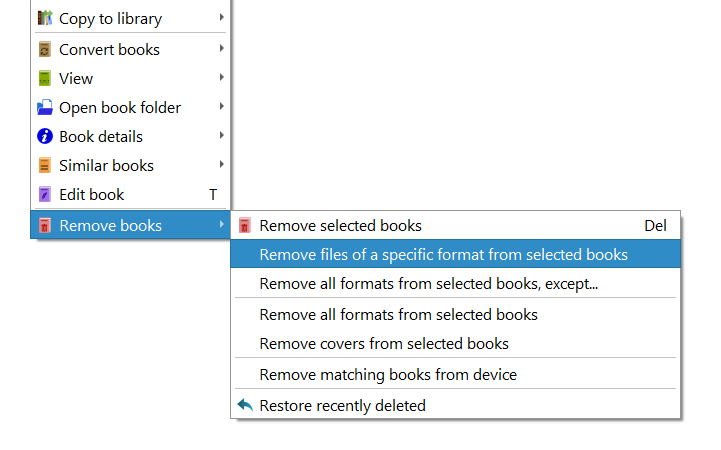Click the blue Book details info icon
Viewport: 721px width, 450px height.
(45, 136)
